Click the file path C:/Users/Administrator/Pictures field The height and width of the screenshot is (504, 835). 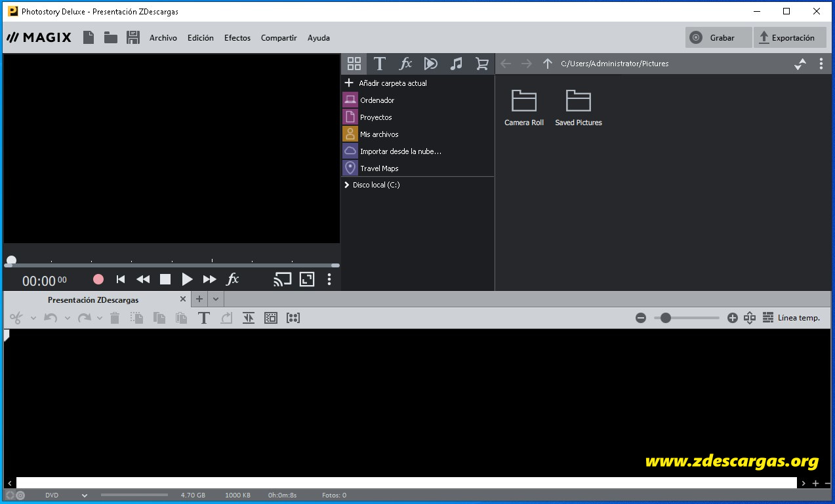pyautogui.click(x=615, y=64)
